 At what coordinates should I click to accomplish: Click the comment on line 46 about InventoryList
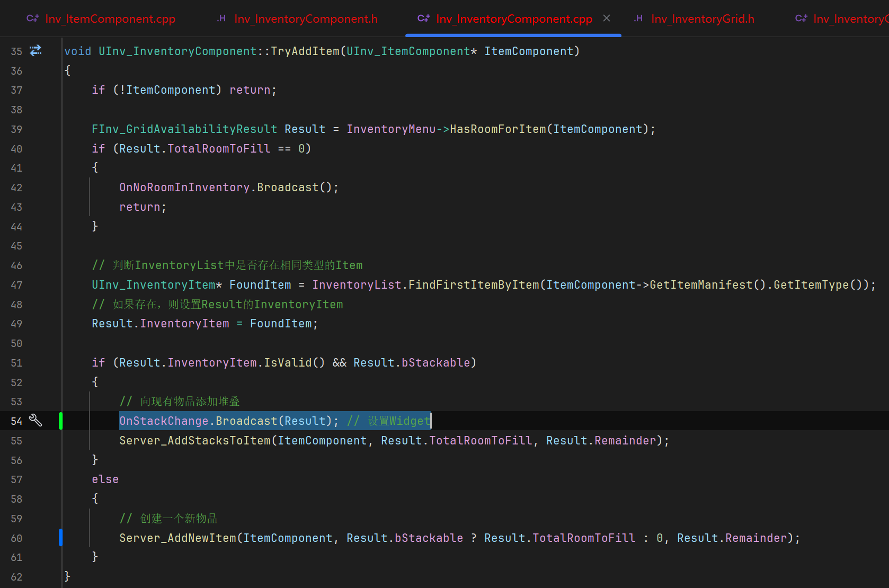click(x=227, y=265)
